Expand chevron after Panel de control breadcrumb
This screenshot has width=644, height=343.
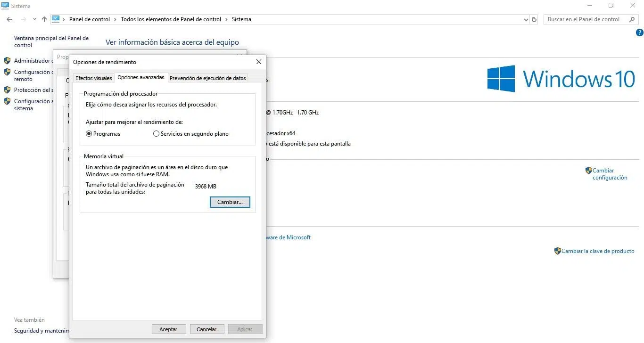click(x=115, y=19)
